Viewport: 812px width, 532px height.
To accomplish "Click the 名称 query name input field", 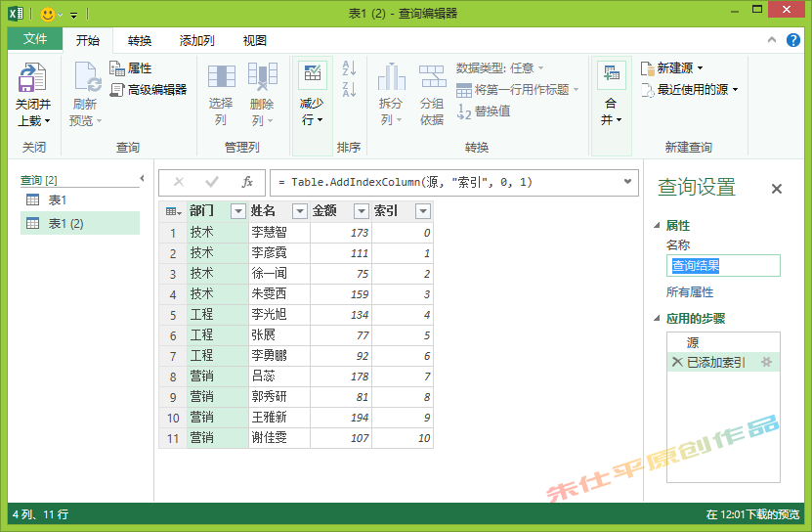I will click(723, 266).
